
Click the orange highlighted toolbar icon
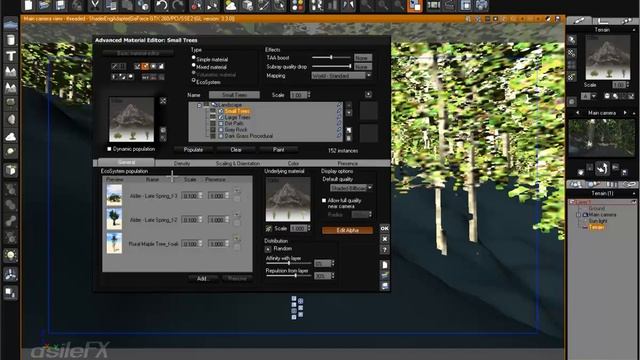(414, 5)
